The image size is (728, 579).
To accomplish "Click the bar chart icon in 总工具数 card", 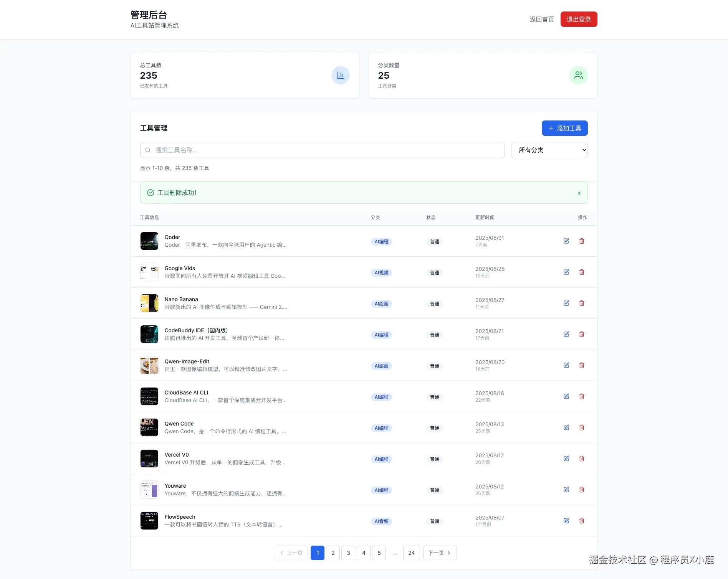I will point(341,75).
